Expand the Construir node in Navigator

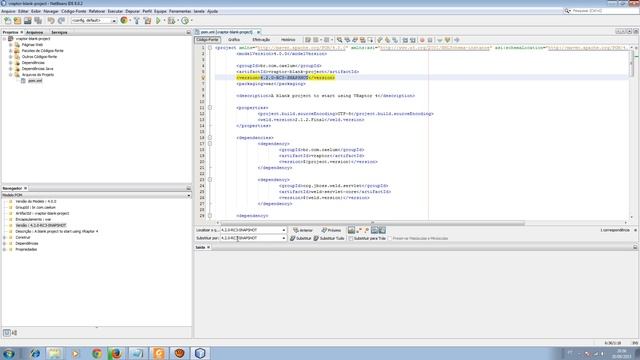[4, 238]
